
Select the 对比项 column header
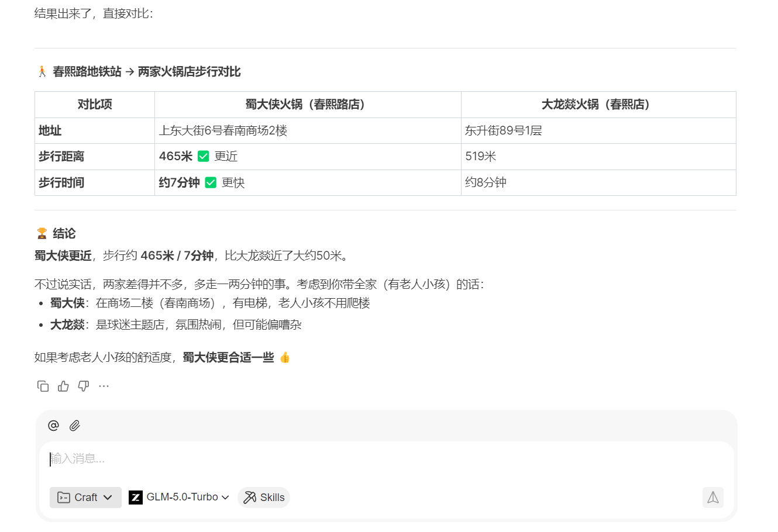[95, 105]
